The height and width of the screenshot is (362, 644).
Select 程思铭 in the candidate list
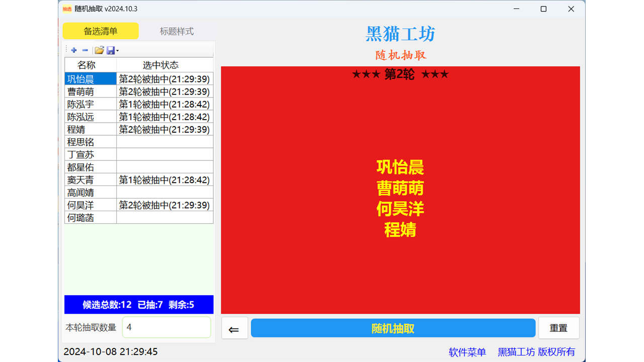coord(81,142)
